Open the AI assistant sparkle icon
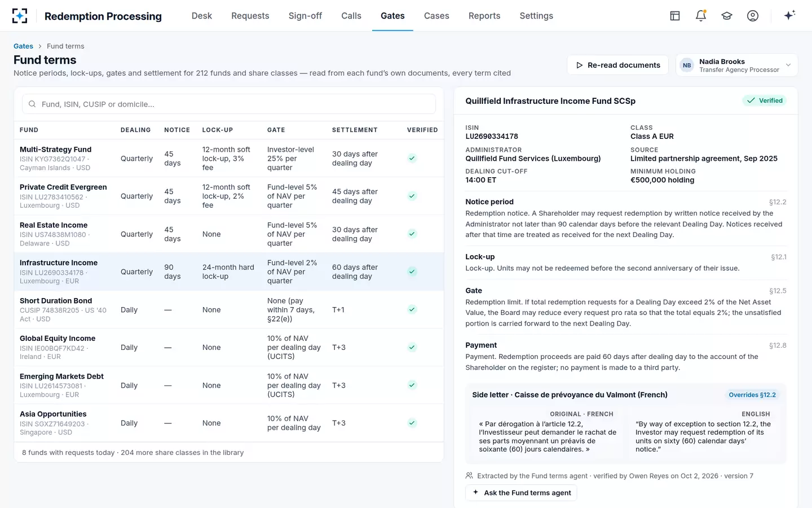 789,15
